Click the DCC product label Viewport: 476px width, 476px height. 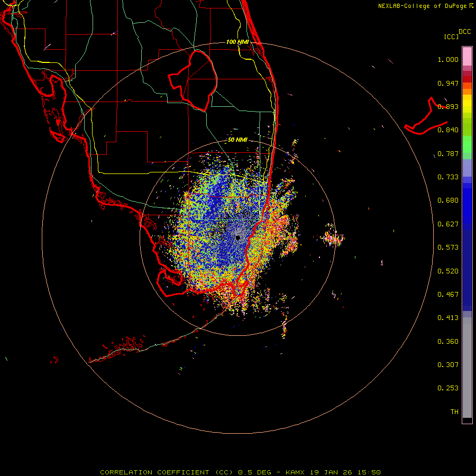[x=464, y=32]
